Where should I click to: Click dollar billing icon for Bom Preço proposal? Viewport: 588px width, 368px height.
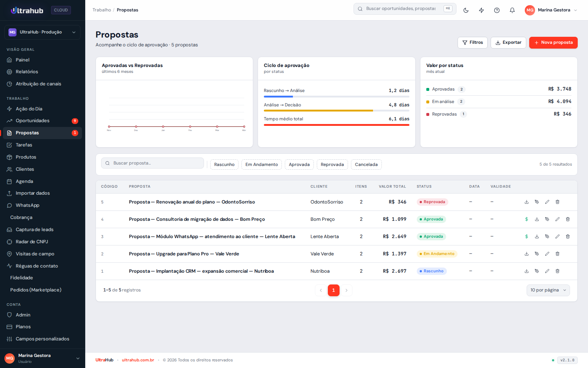[527, 219]
